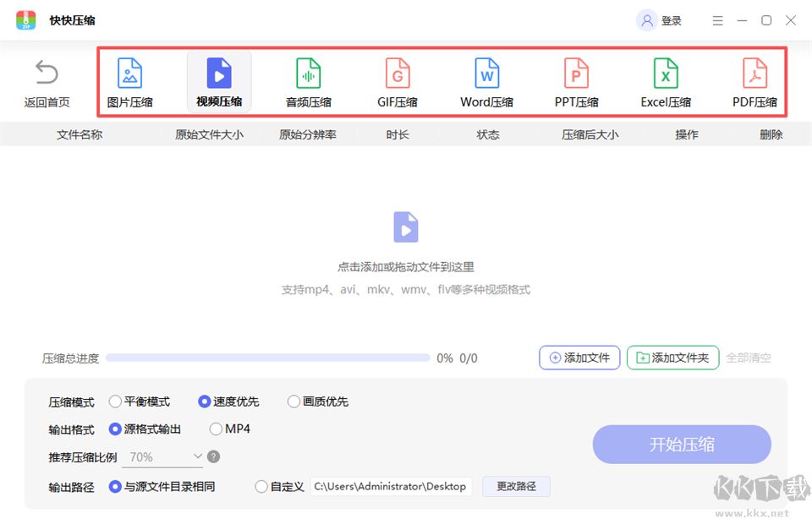This screenshot has width=812, height=519.
Task: Click the help question mark beside compression ratio
Action: pos(213,456)
